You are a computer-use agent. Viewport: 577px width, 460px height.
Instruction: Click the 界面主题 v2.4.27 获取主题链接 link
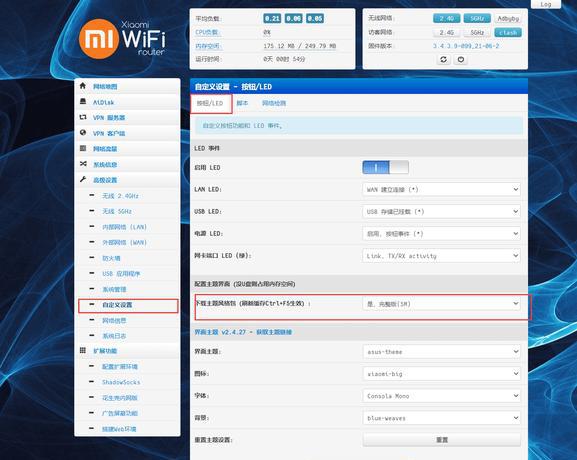[x=243, y=332]
